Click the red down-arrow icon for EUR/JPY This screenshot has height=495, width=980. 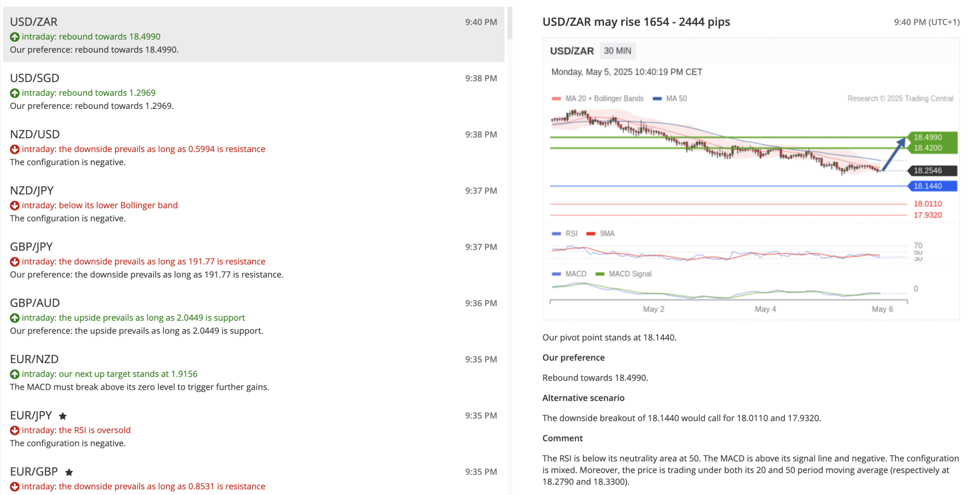(x=15, y=431)
